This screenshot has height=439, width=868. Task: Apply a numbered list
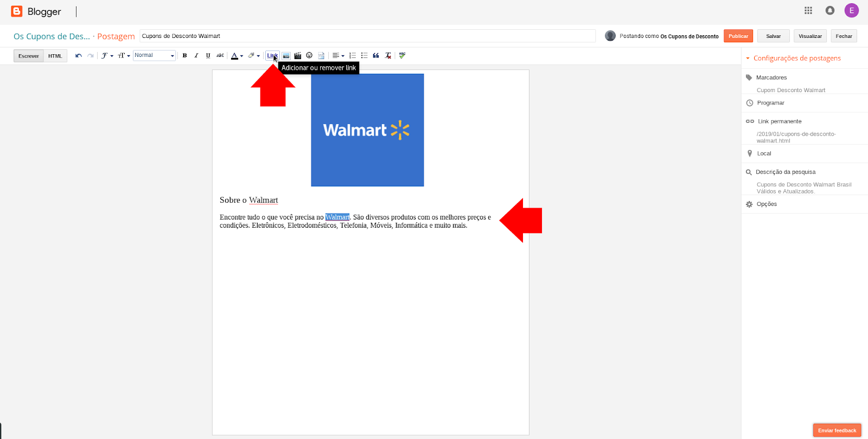tap(353, 56)
